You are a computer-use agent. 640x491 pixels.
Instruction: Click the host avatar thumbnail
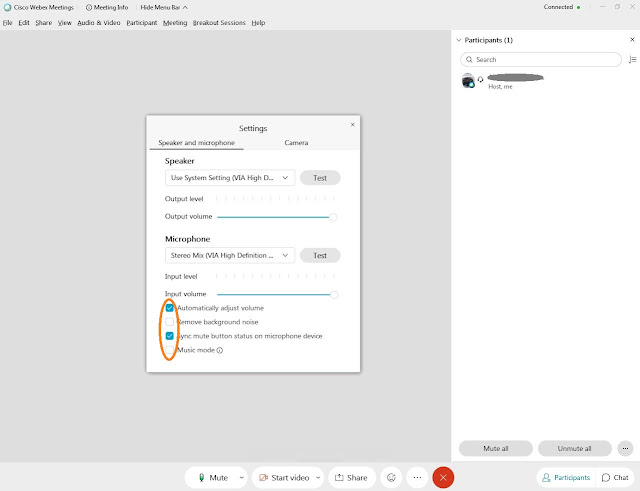pos(468,80)
